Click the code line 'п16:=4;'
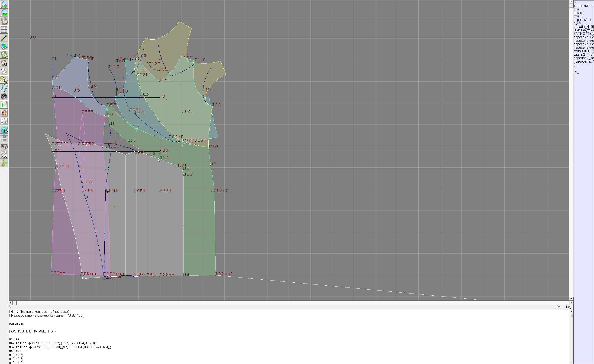Image resolution: width=594 pixels, height=364 pixels. (x=15, y=339)
